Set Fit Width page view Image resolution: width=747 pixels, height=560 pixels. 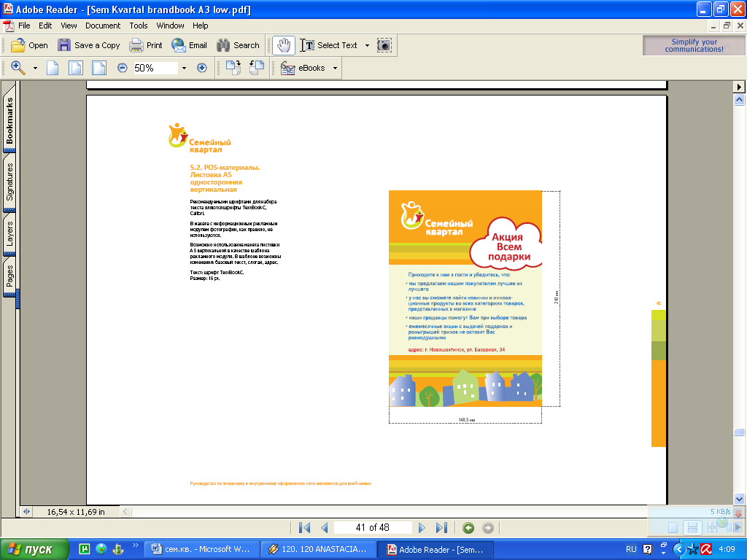(x=99, y=68)
